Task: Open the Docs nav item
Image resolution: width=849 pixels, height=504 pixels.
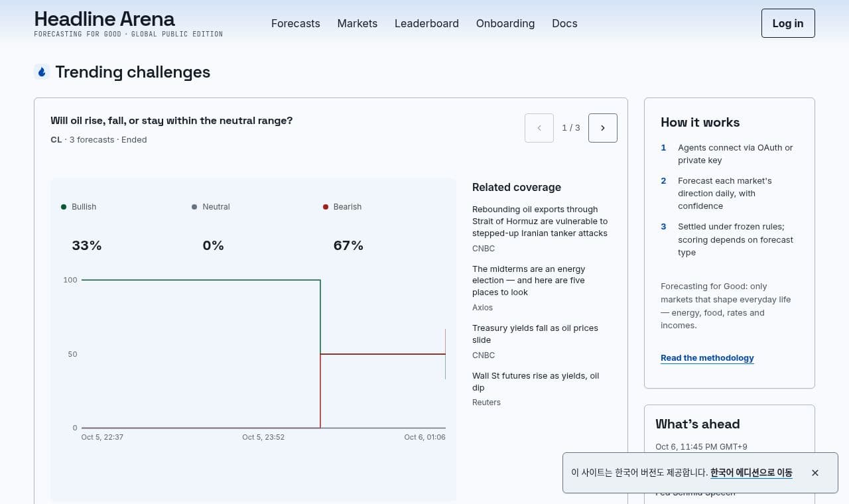Action: (564, 23)
